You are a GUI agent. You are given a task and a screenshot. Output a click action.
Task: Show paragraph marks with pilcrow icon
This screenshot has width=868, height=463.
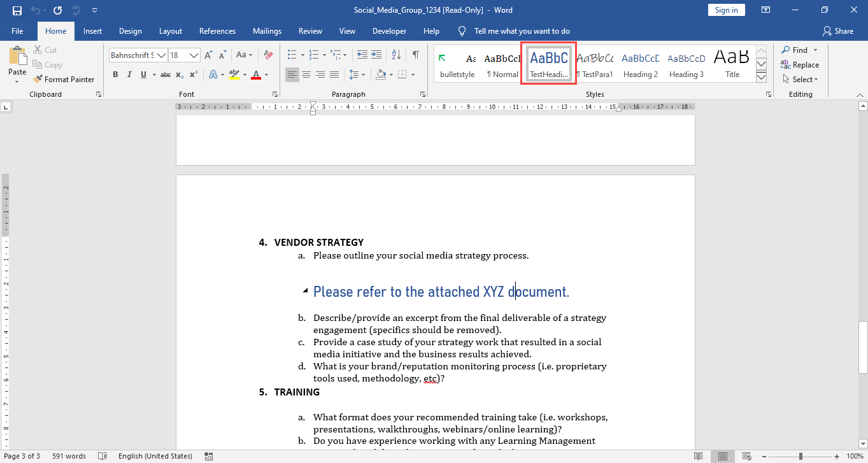coord(415,55)
